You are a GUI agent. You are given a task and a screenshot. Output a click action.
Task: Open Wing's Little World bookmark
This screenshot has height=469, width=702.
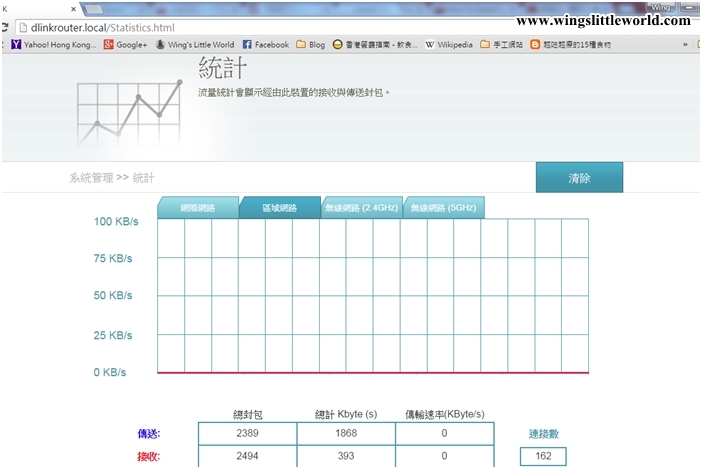point(195,45)
